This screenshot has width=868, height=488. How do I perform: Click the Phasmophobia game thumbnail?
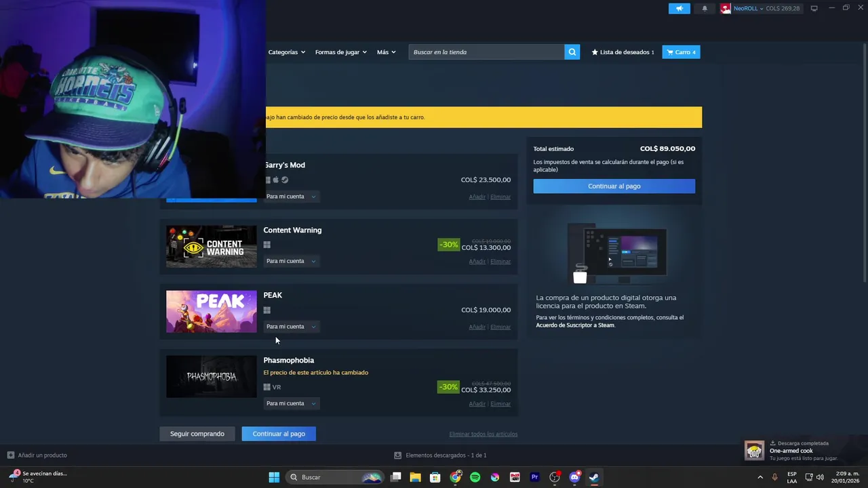(x=212, y=377)
